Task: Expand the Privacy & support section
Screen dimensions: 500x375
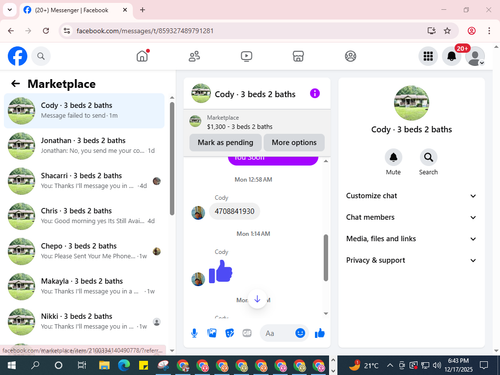Action: pos(411,260)
